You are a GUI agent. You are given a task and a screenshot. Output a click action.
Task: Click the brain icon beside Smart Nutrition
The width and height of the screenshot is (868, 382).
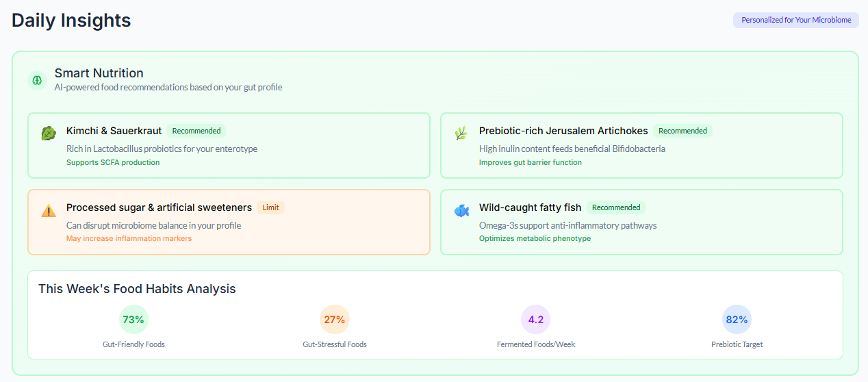[38, 80]
